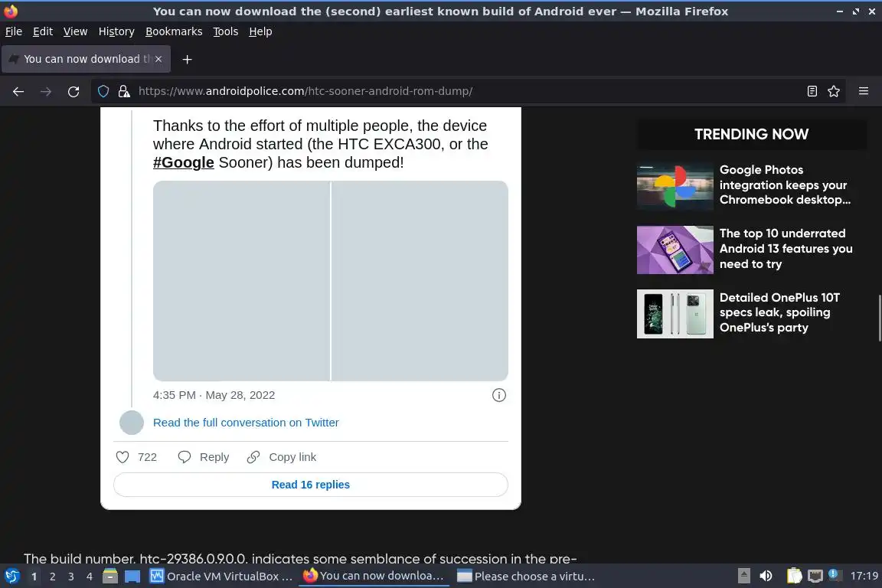The width and height of the screenshot is (882, 588).
Task: Toggle reader view for this article
Action: click(812, 91)
